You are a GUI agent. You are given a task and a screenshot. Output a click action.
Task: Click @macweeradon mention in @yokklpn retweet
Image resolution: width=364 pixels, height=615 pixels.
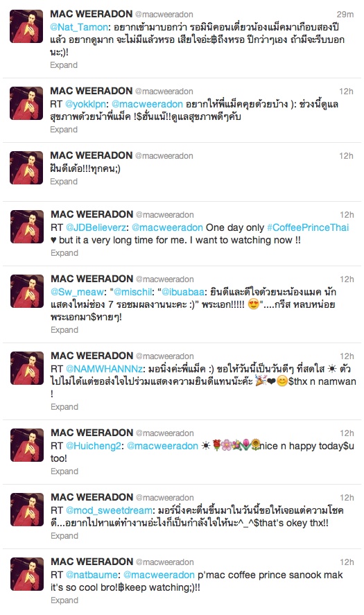click(x=147, y=104)
